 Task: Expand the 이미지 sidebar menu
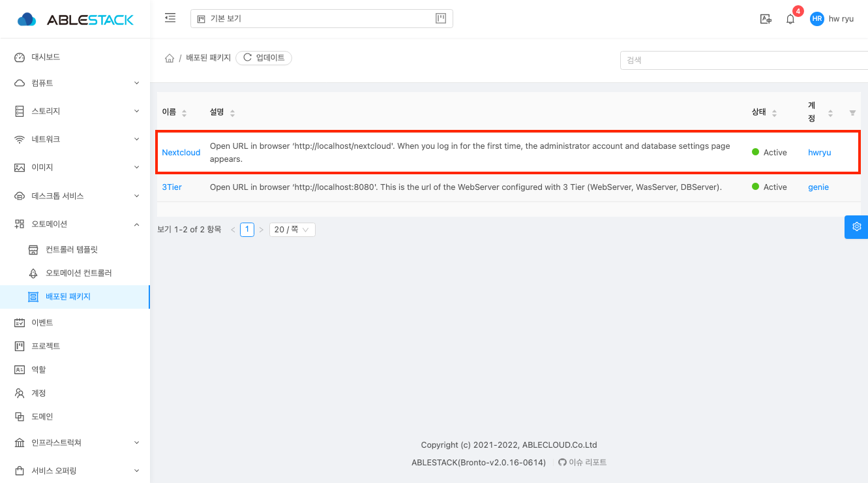tap(75, 168)
